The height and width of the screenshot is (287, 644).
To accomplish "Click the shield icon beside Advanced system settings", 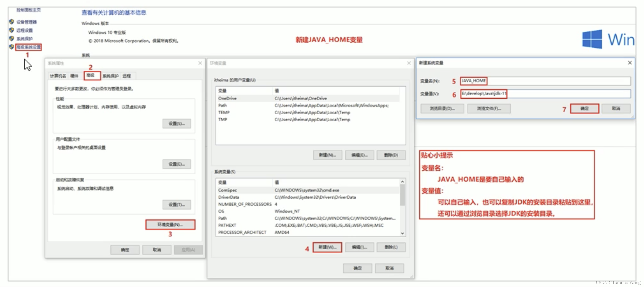I will tap(11, 47).
